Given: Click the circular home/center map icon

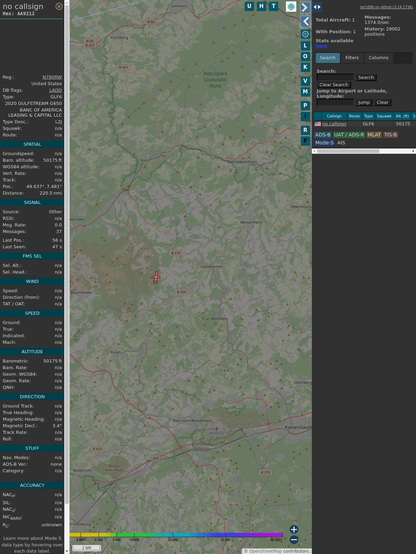Looking at the screenshot, I should (305, 34).
